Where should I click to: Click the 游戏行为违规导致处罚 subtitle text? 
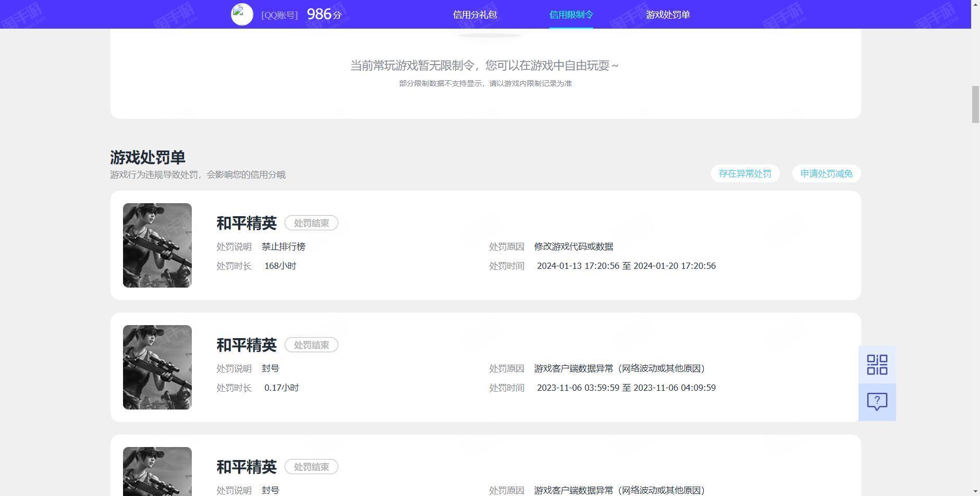tap(198, 175)
